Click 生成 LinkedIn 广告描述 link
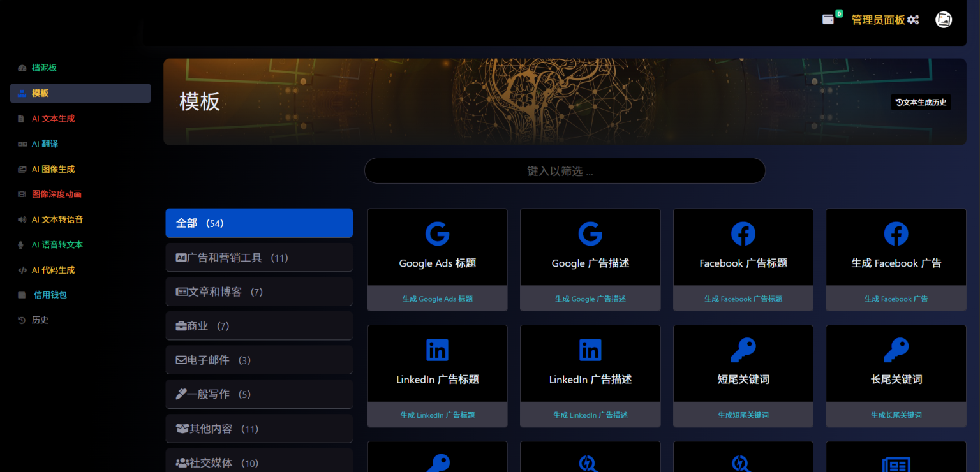 pos(590,415)
